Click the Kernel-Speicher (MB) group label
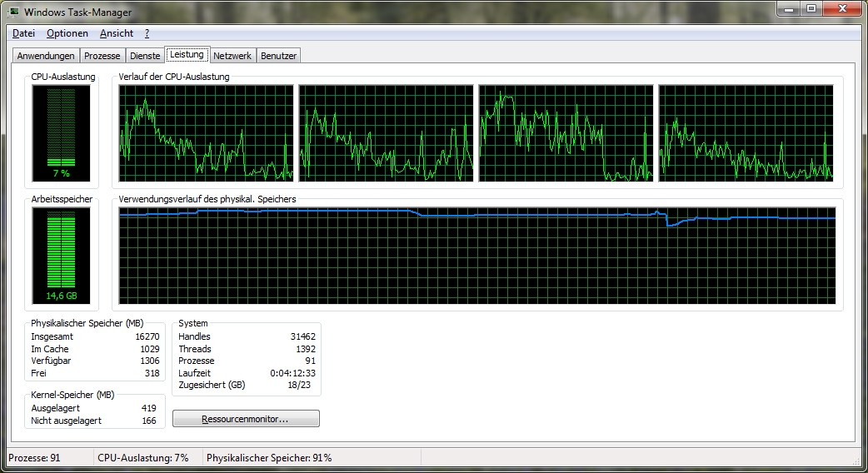This screenshot has width=868, height=473. click(72, 395)
